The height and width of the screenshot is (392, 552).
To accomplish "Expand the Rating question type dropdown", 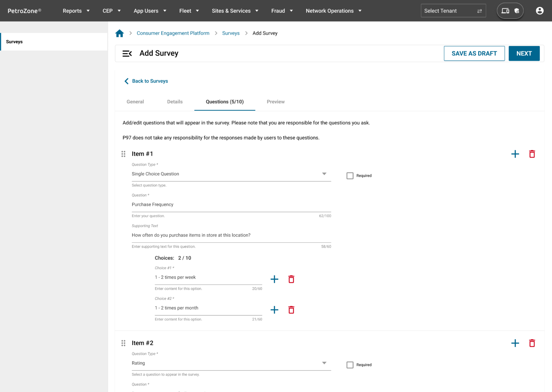I will tap(231, 363).
